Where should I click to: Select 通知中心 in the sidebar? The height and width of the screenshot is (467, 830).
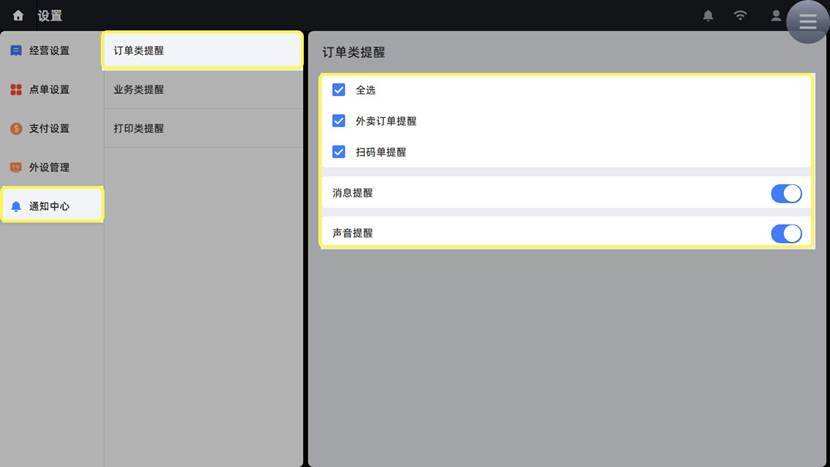[x=52, y=205]
